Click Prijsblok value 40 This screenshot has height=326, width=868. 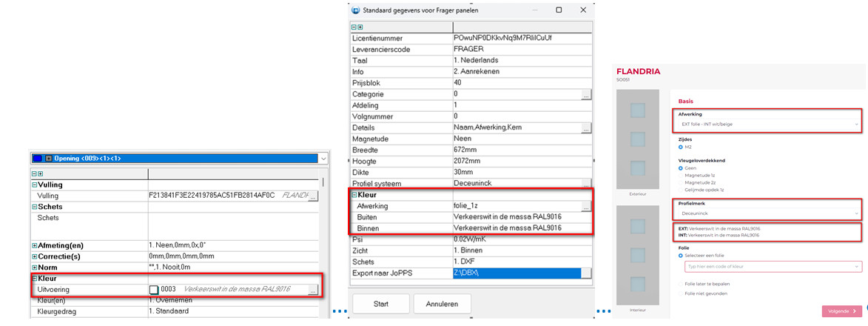[x=522, y=83]
